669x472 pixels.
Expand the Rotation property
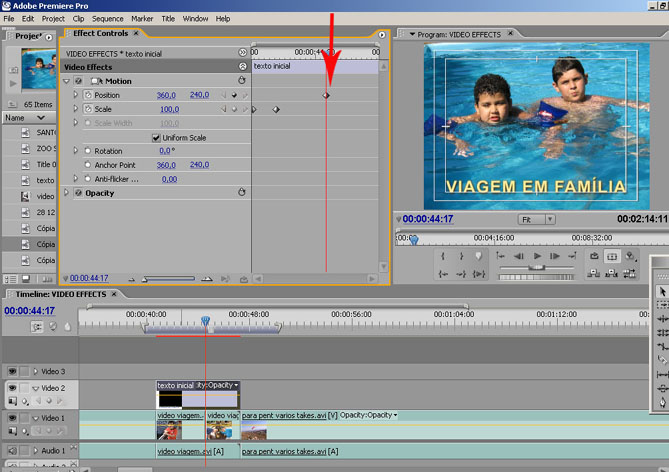tap(75, 151)
